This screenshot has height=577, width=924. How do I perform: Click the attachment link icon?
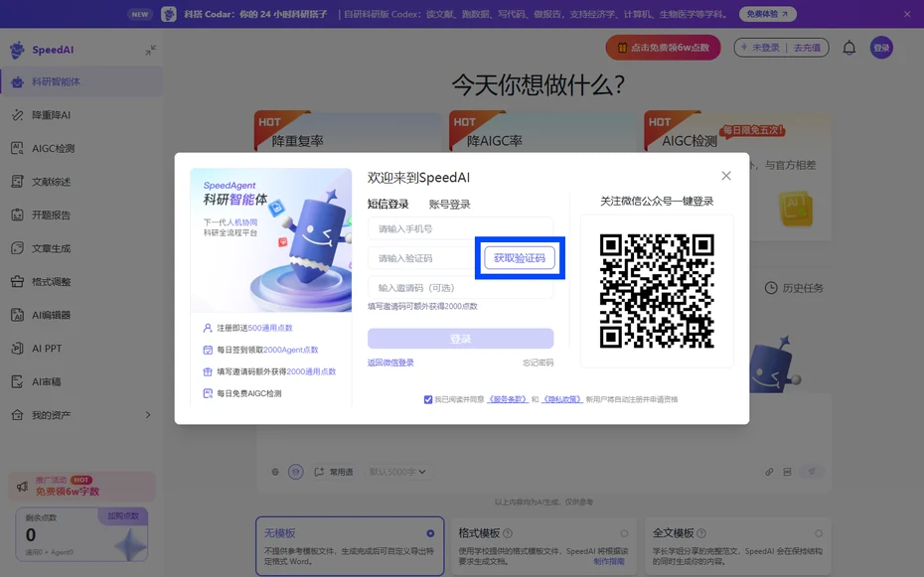click(769, 472)
